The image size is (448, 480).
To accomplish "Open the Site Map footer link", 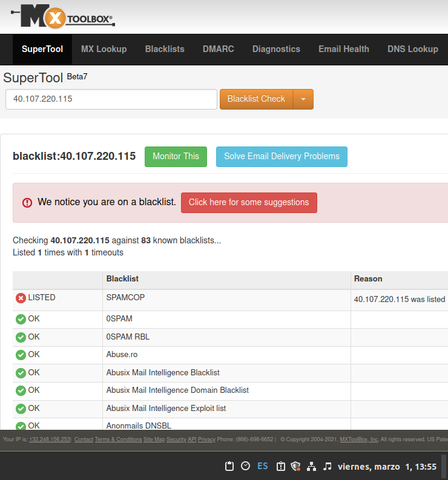I will click(x=154, y=439).
